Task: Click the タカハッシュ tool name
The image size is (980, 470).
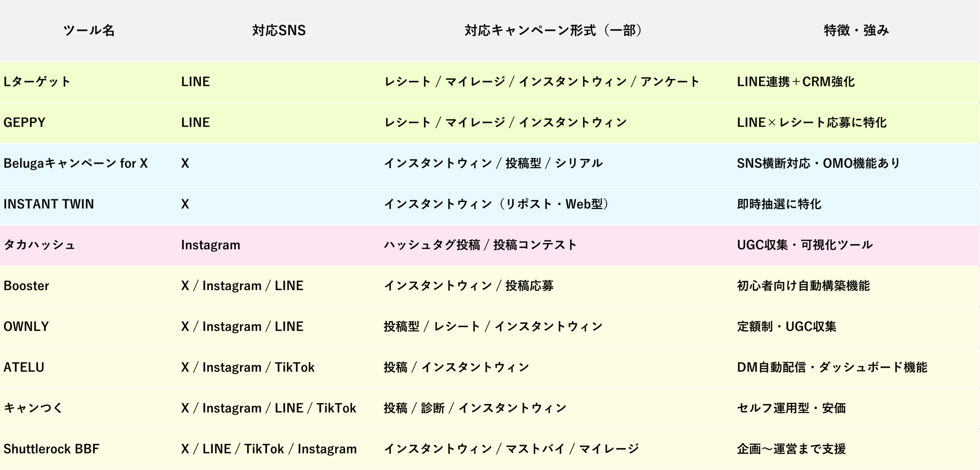Action: [x=39, y=245]
